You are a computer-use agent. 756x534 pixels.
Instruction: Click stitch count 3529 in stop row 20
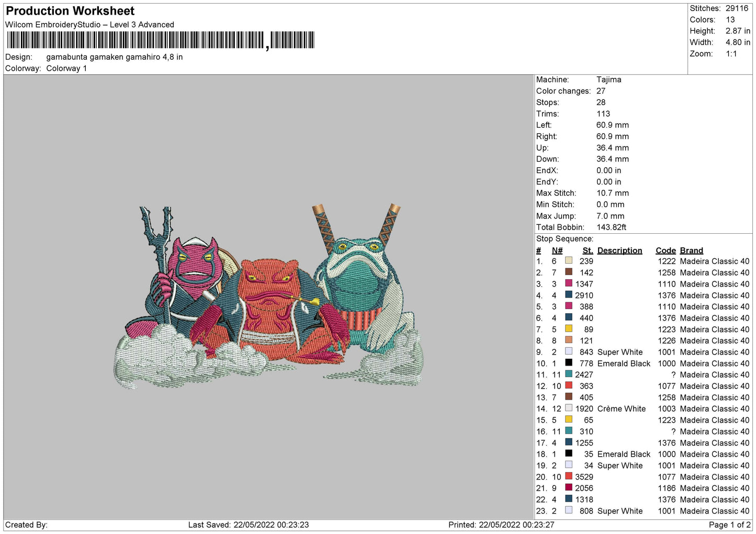tap(584, 477)
